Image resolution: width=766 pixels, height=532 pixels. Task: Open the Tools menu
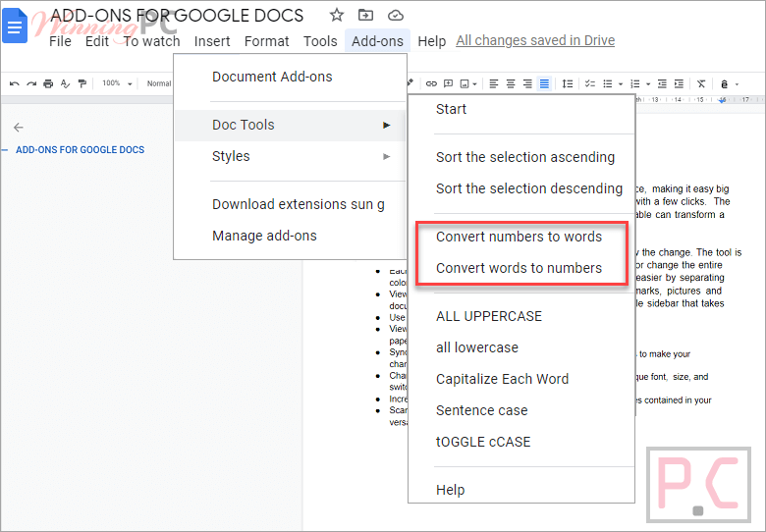click(320, 41)
